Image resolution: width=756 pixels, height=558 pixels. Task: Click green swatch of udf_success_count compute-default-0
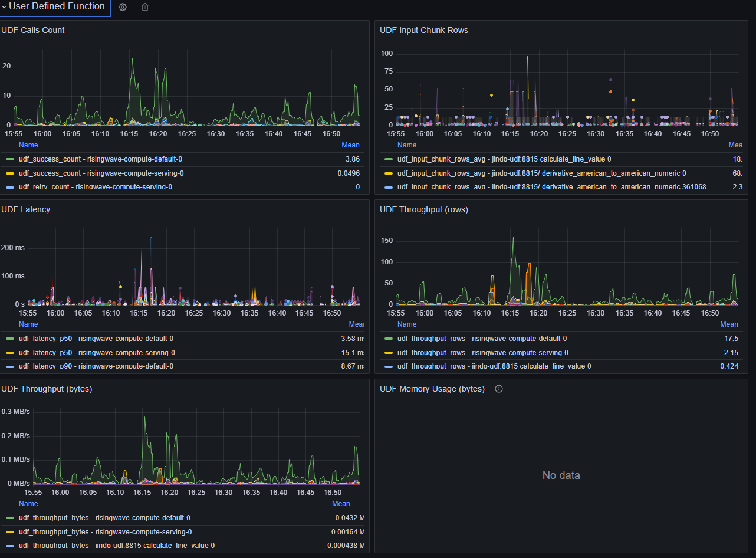pos(10,159)
